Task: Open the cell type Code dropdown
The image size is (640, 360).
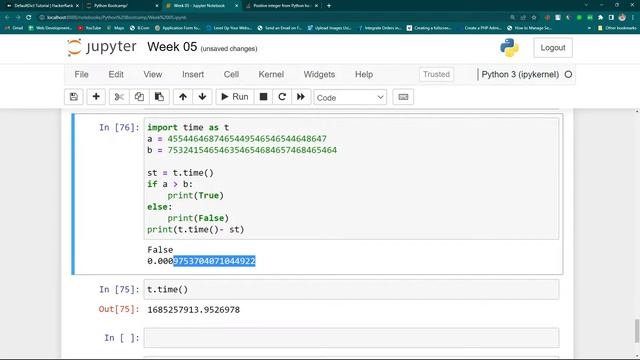Action: coord(350,98)
